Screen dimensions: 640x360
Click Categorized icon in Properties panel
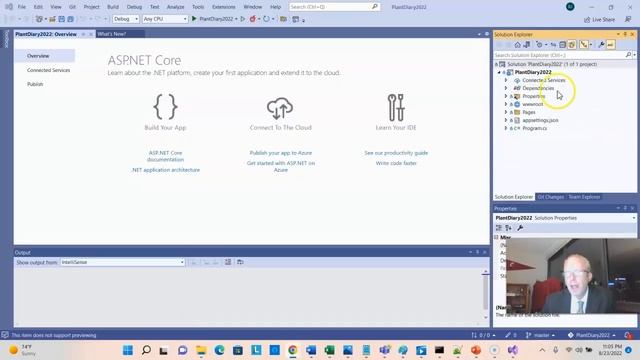click(499, 228)
